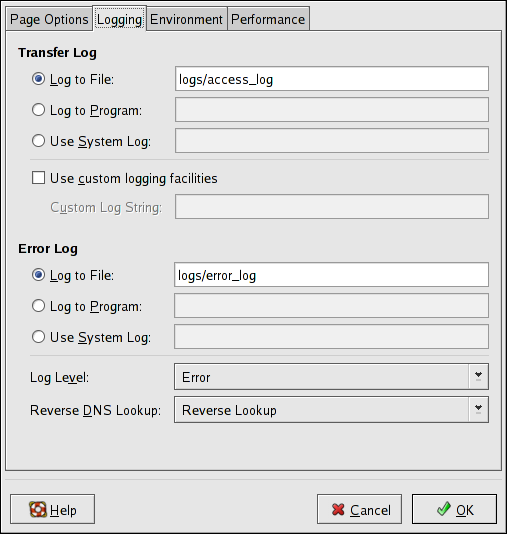Open the Performance tab
This screenshot has width=507, height=534.
[268, 19]
